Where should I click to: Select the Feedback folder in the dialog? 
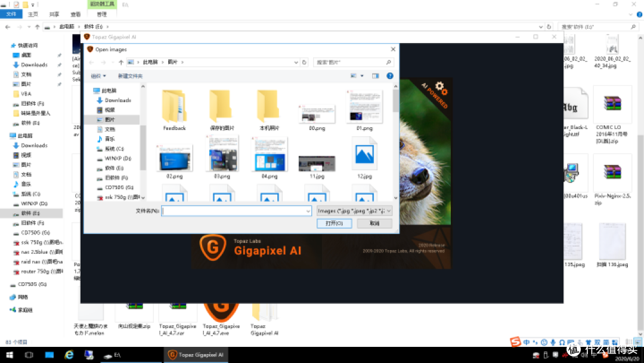(175, 110)
